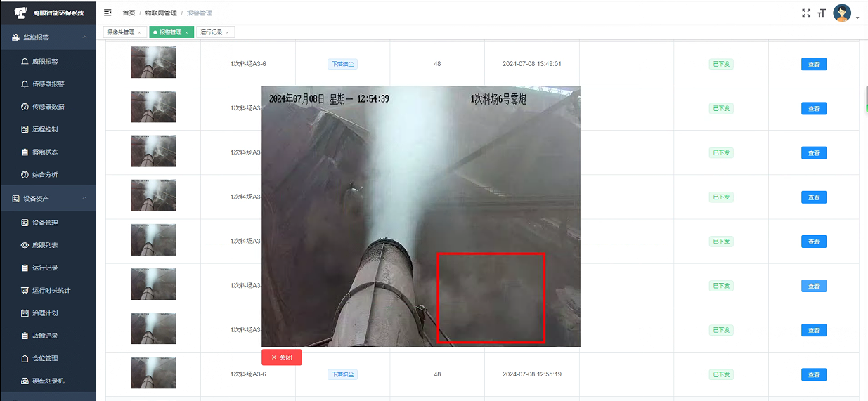Open 远程控制 from the sidebar
868x401 pixels.
click(45, 129)
